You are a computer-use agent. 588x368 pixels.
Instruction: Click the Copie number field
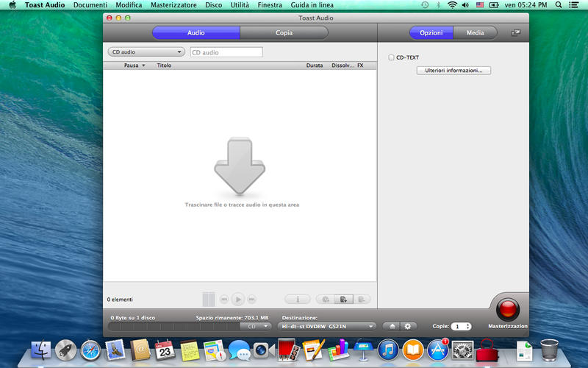click(458, 326)
